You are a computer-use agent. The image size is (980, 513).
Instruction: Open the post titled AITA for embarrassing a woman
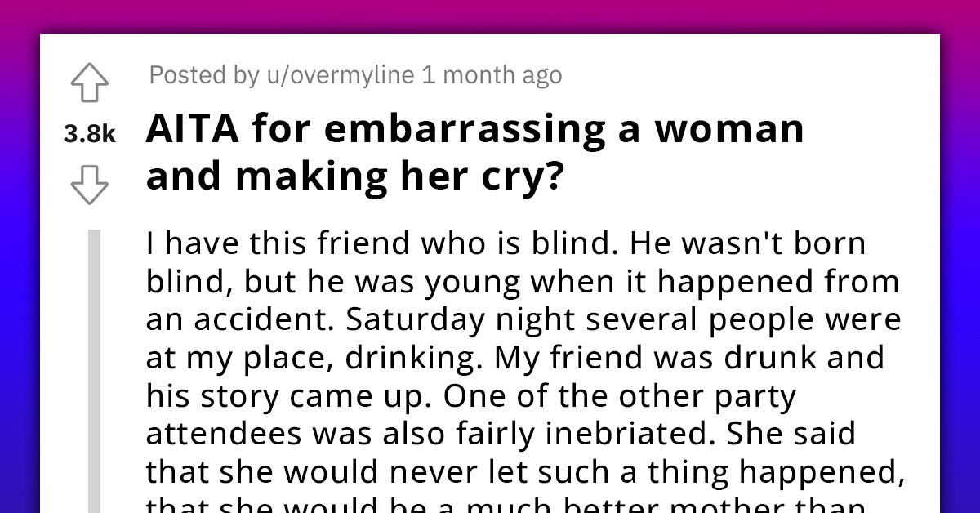coord(474,149)
